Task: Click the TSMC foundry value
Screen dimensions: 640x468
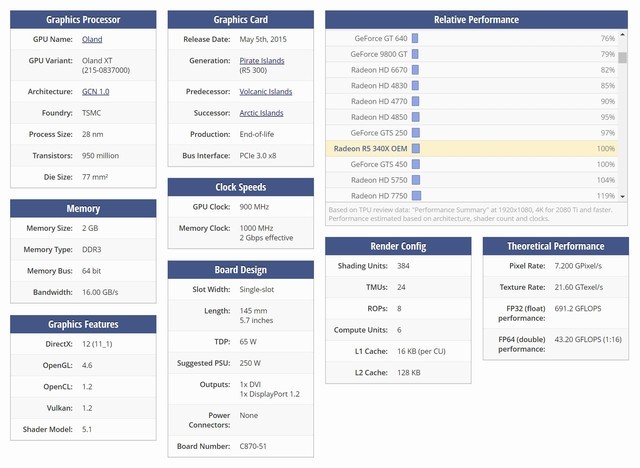Action: coord(91,113)
